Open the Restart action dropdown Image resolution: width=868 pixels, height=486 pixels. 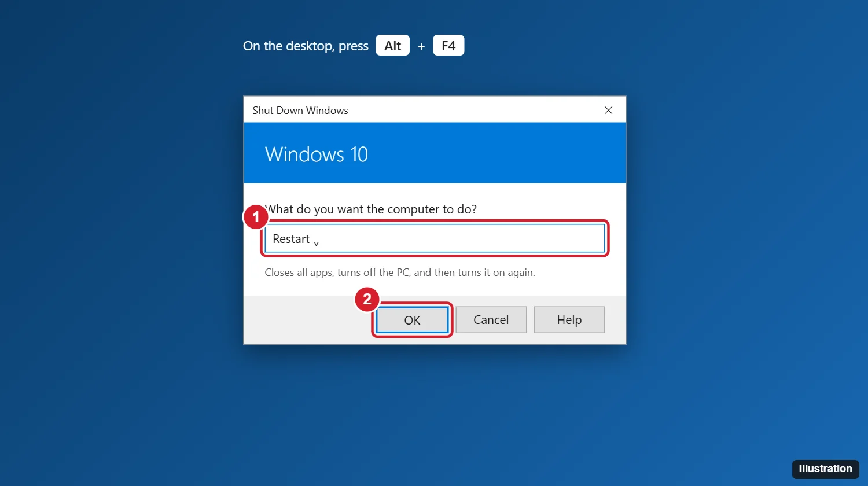435,238
